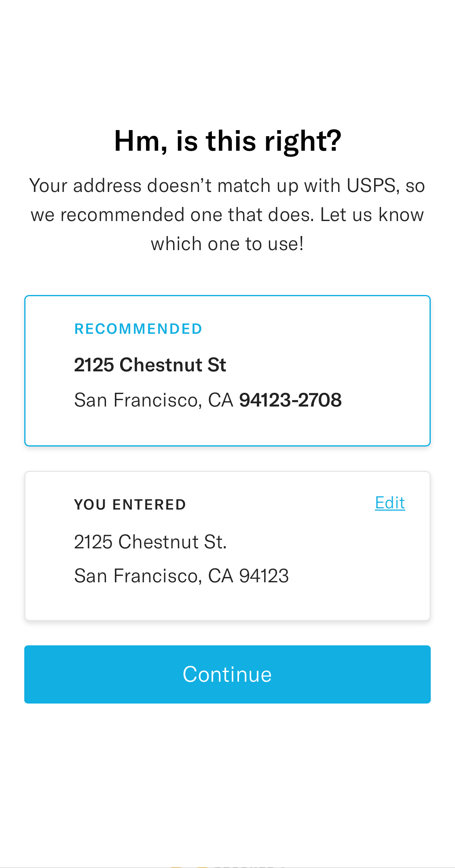Tap the recommended ZIP '94123-2708' text
This screenshot has width=455, height=868.
coord(290,399)
